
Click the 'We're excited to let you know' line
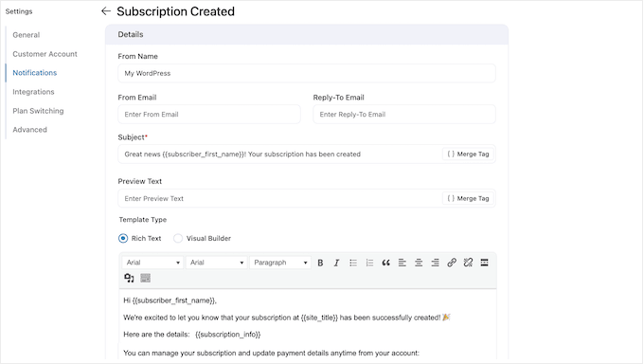click(x=287, y=318)
